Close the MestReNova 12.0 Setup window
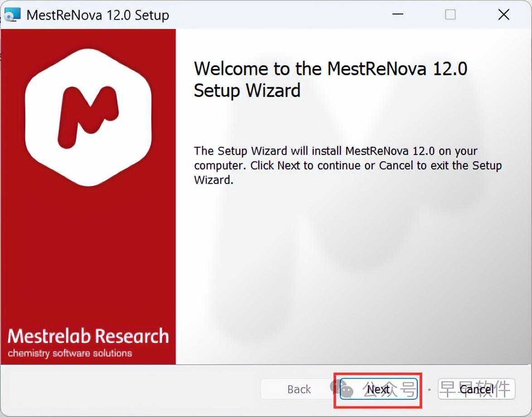The height and width of the screenshot is (417, 532). tap(503, 15)
